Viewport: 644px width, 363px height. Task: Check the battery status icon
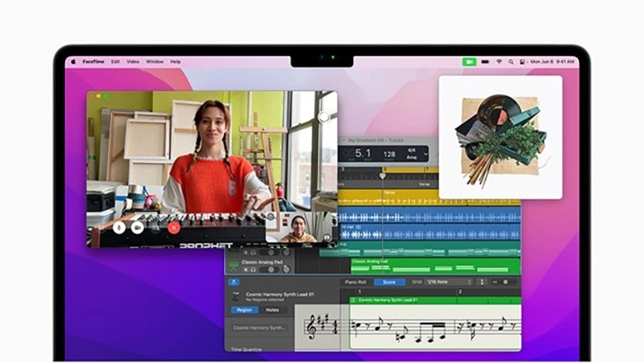pos(485,61)
